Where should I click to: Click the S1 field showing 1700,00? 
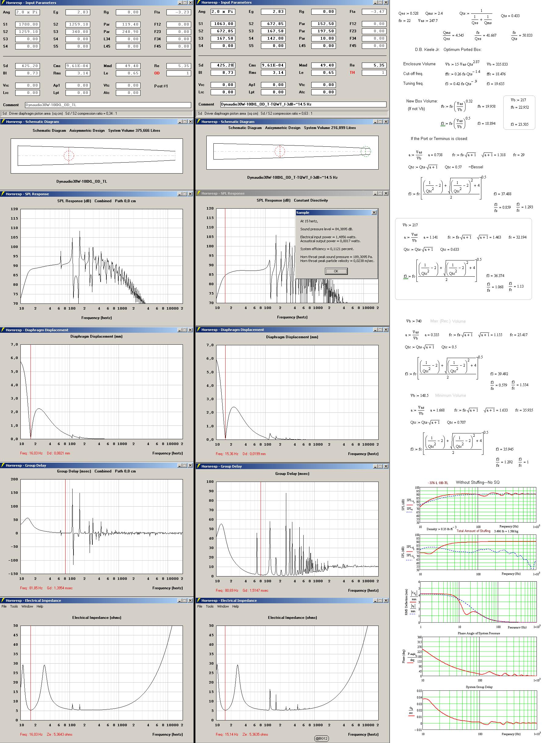[27, 24]
